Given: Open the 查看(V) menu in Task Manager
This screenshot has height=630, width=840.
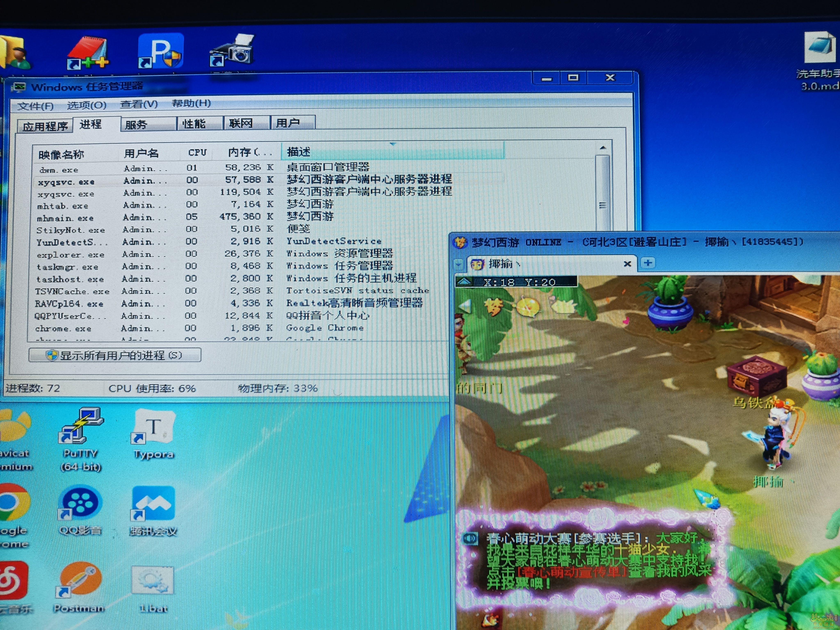Looking at the screenshot, I should click(x=139, y=104).
